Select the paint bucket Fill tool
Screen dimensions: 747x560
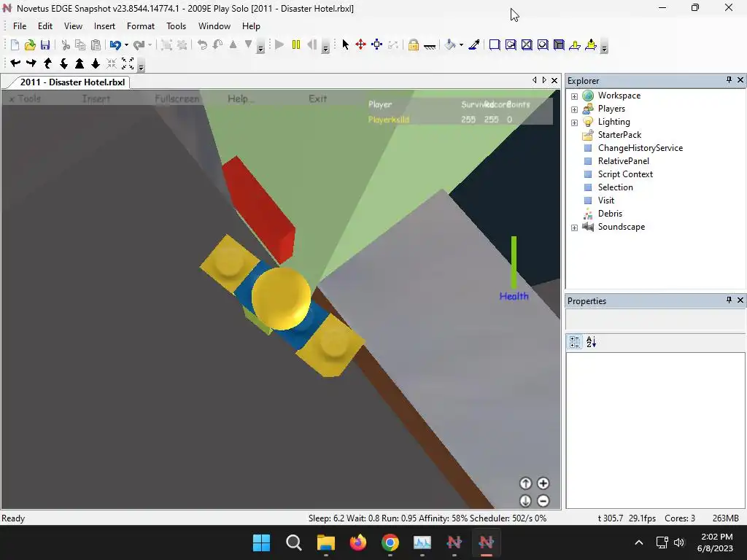pos(449,44)
